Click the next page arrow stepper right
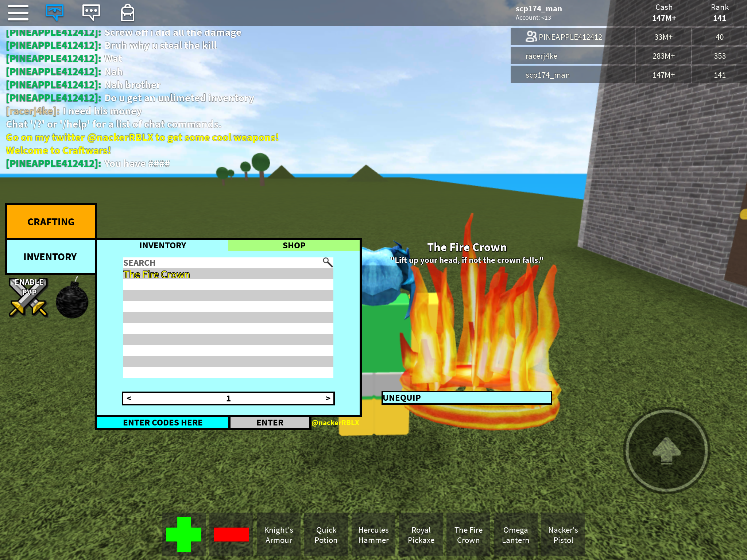The height and width of the screenshot is (560, 747). coord(327,399)
